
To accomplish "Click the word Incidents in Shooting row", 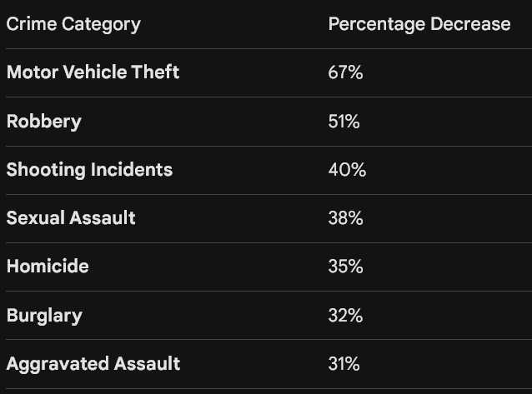I will [x=132, y=170].
